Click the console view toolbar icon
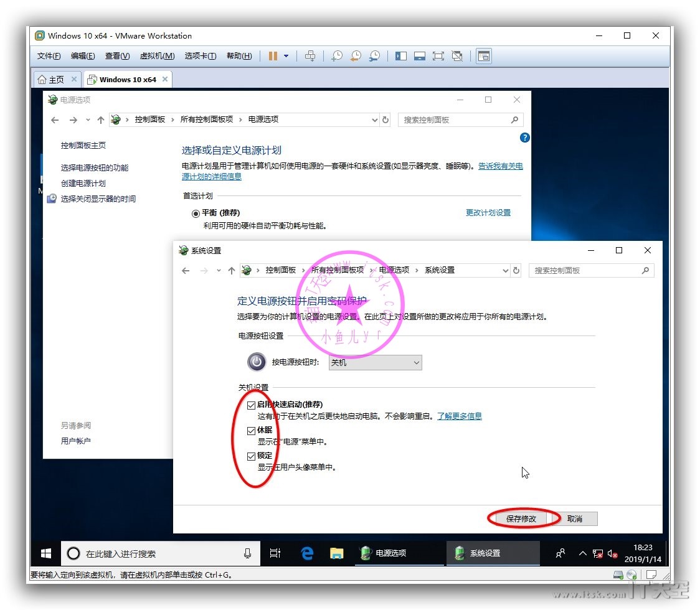The width and height of the screenshot is (700, 610). click(x=484, y=56)
